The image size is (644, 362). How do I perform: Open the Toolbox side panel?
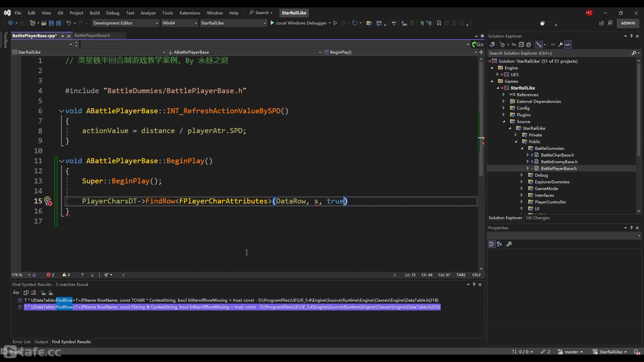pyautogui.click(x=5, y=40)
